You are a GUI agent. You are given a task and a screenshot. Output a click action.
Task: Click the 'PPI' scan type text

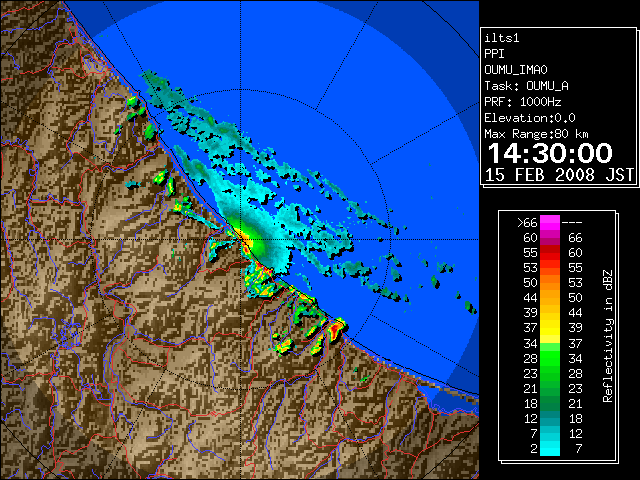(494, 54)
